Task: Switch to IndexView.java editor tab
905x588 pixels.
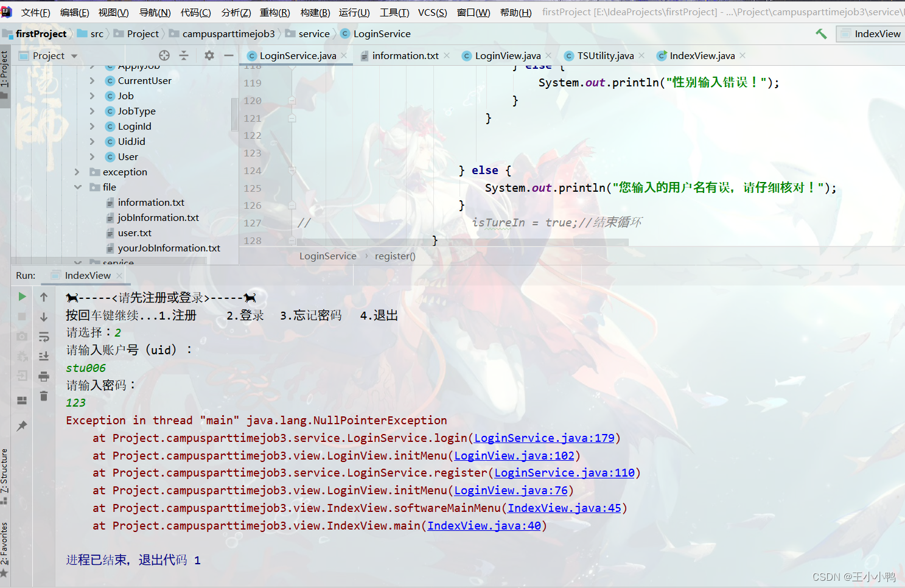Action: (x=702, y=55)
